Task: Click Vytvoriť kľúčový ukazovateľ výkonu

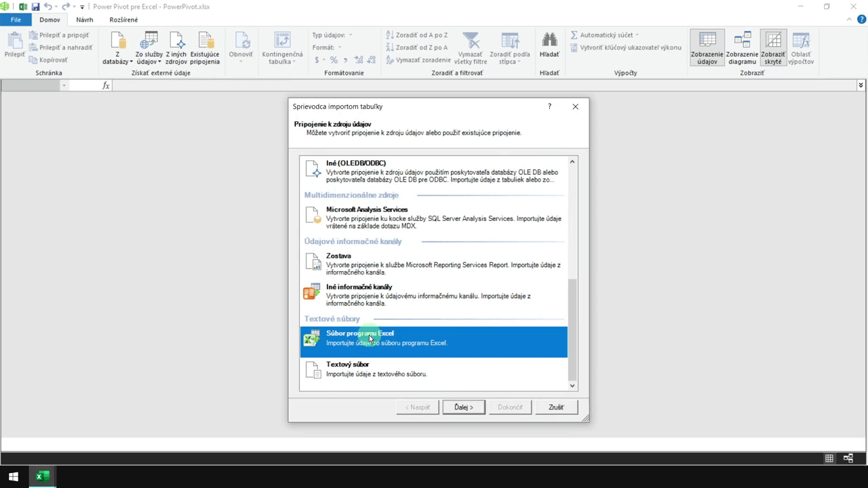Action: pos(625,47)
